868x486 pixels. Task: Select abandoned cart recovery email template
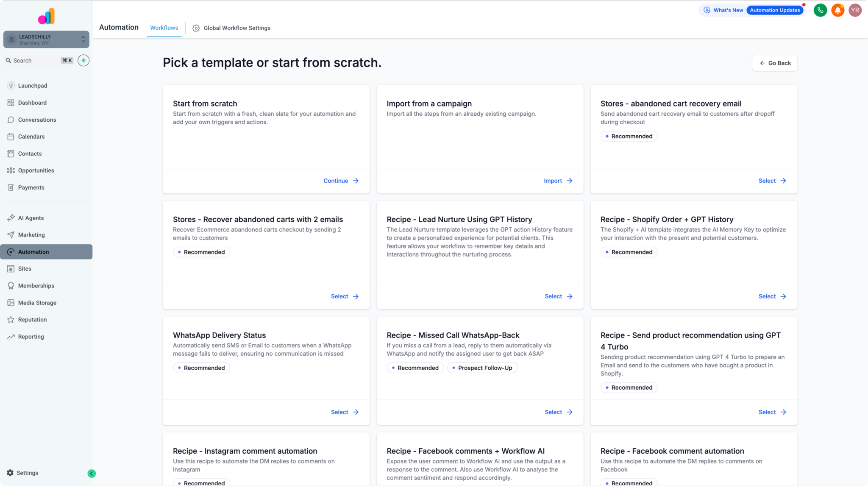(772, 181)
